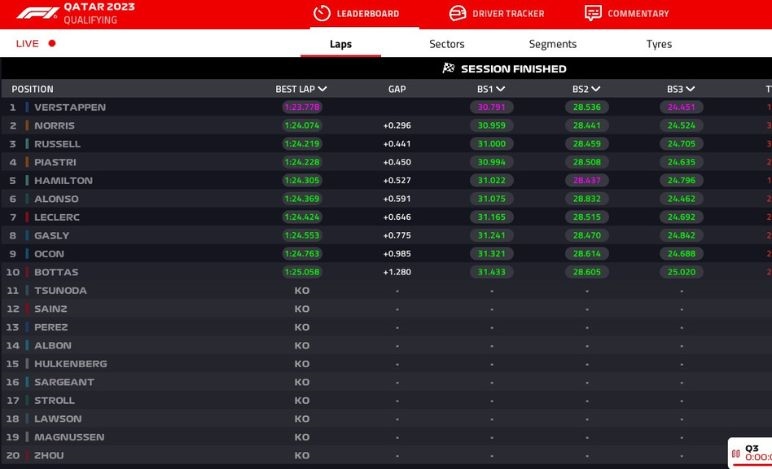Click the Q3 session timer icon
Viewport: 772px width, 469px height.
click(737, 453)
